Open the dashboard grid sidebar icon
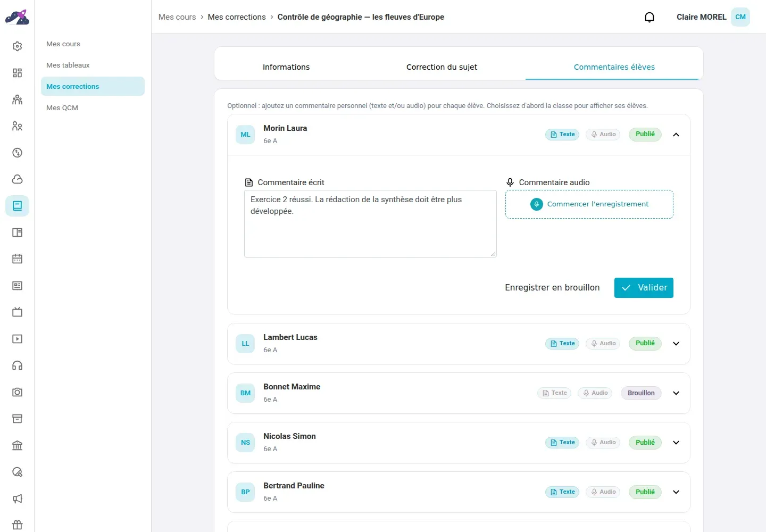The width and height of the screenshot is (766, 532). point(17,73)
